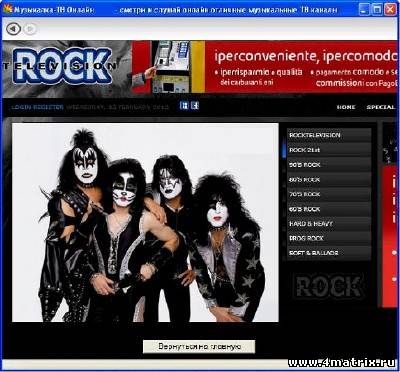Open the SPECIAL tab in the top navigation
This screenshot has height=372, width=400.
(x=381, y=107)
